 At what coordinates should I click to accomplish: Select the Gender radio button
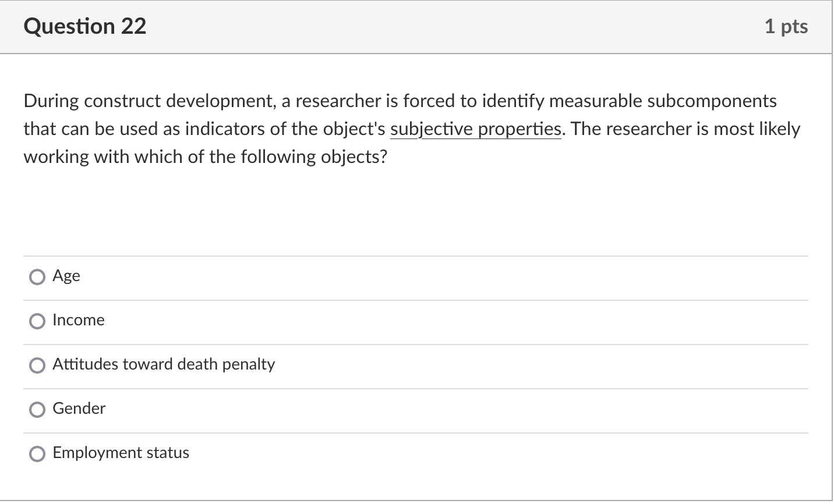37,410
